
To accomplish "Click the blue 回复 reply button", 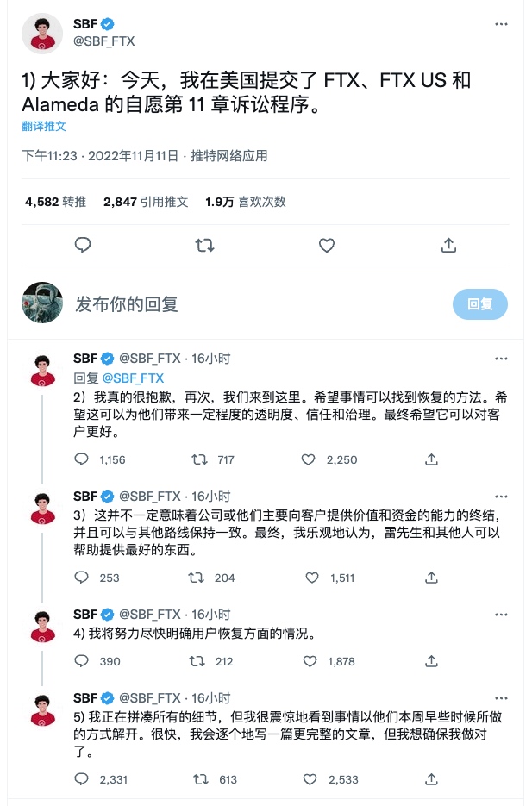I will 480,304.
